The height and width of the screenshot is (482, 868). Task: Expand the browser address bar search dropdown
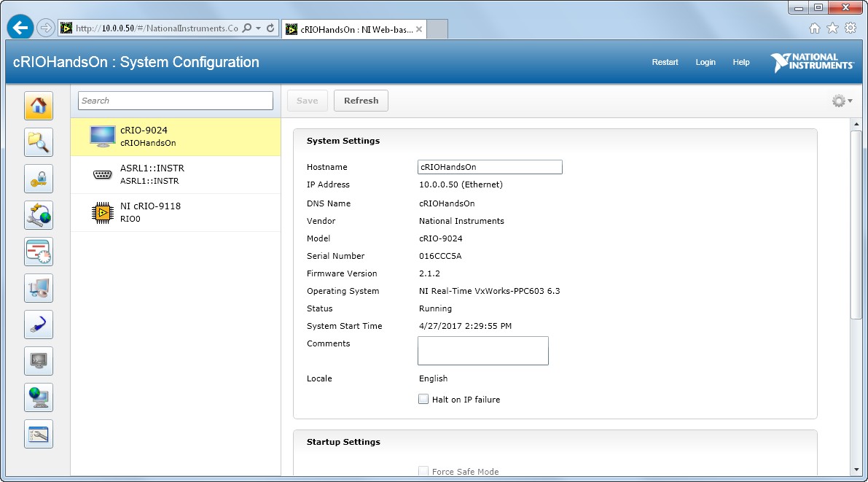click(x=258, y=28)
